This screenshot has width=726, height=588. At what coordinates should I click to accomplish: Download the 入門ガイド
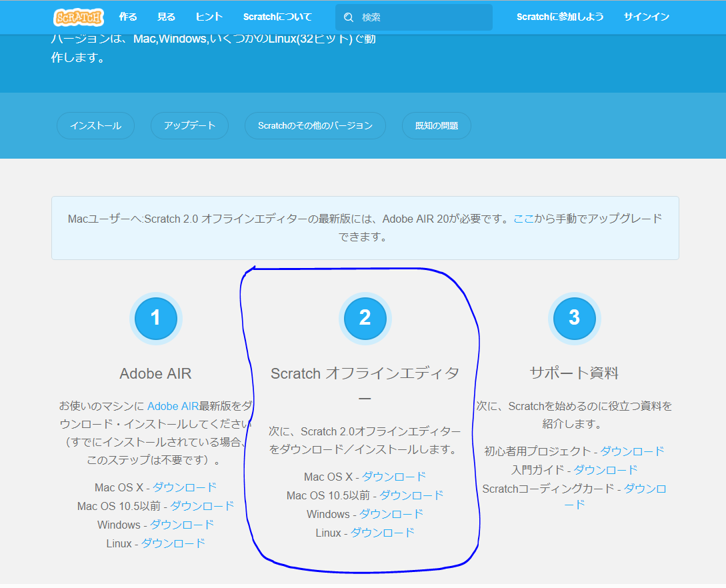point(605,470)
